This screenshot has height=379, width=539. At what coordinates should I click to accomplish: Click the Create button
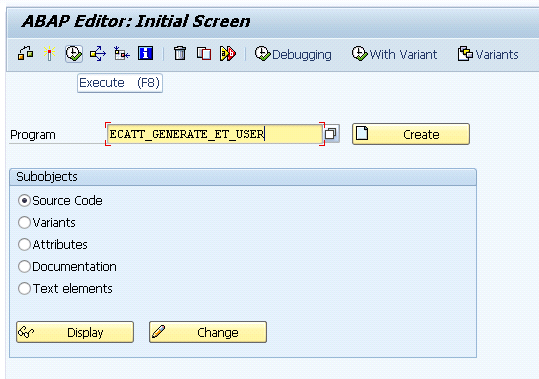(411, 134)
